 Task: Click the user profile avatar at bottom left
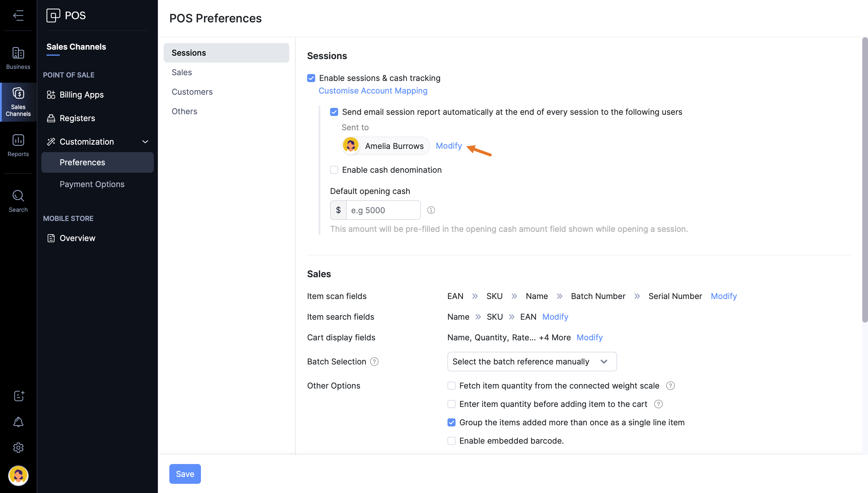tap(18, 475)
